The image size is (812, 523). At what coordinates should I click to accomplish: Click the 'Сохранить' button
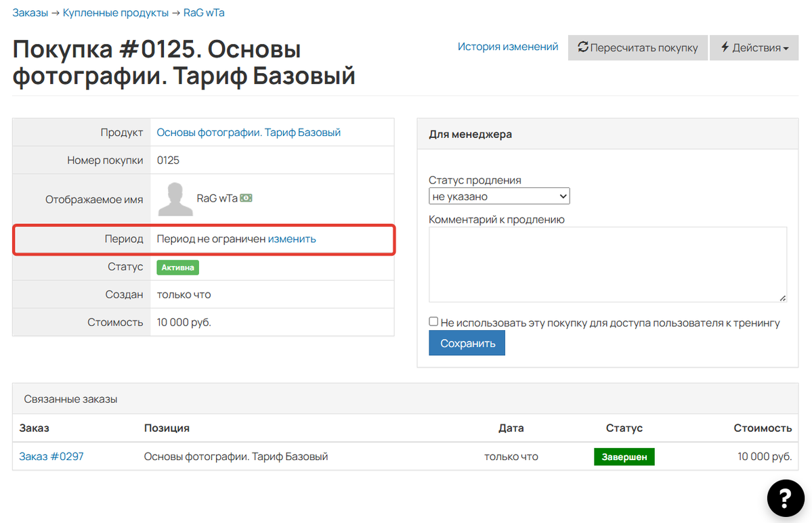coord(467,343)
